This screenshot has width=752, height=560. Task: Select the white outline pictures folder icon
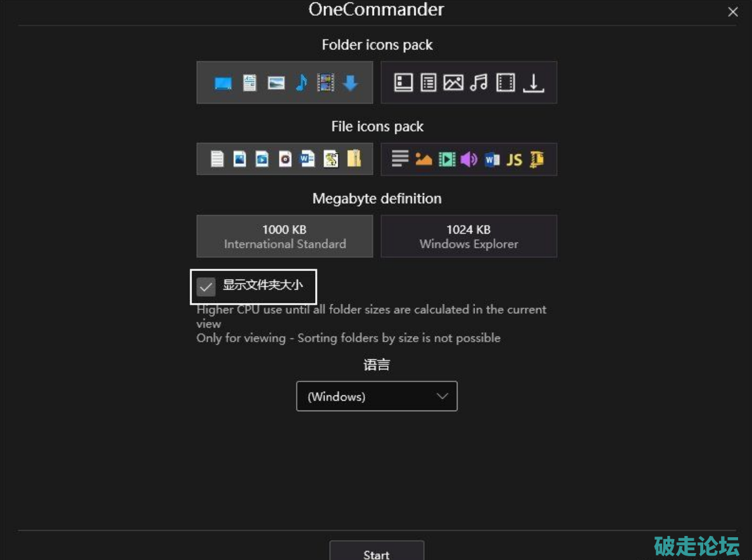coord(453,82)
